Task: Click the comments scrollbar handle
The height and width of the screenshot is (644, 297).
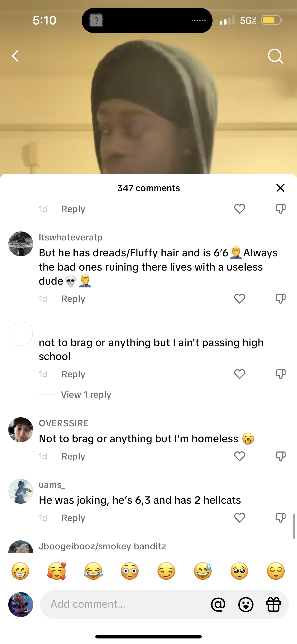Action: tap(294, 526)
